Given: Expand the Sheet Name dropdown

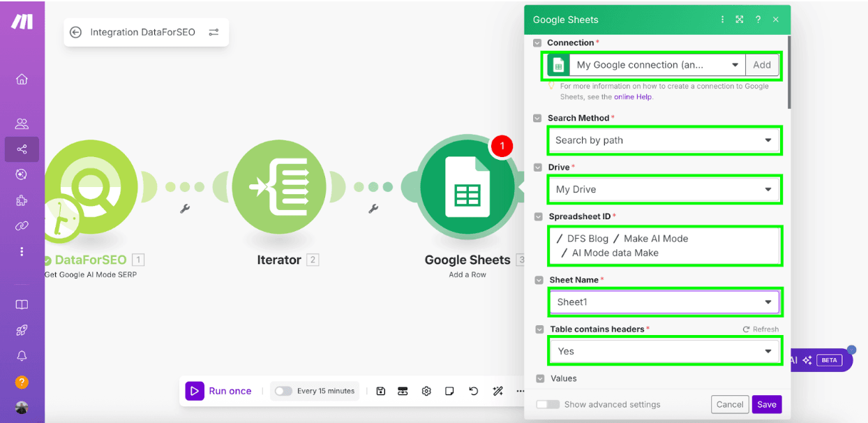Looking at the screenshot, I should tap(664, 302).
